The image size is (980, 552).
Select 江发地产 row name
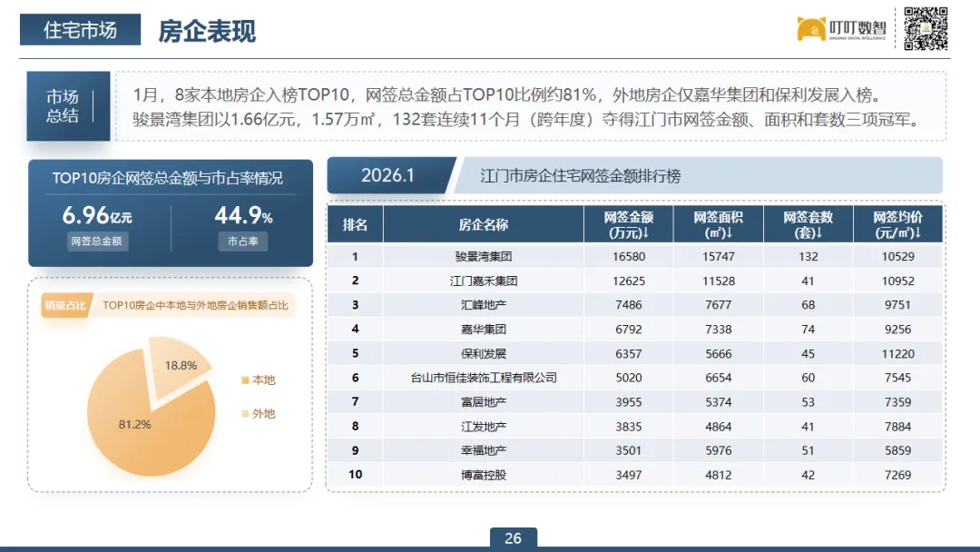click(483, 427)
